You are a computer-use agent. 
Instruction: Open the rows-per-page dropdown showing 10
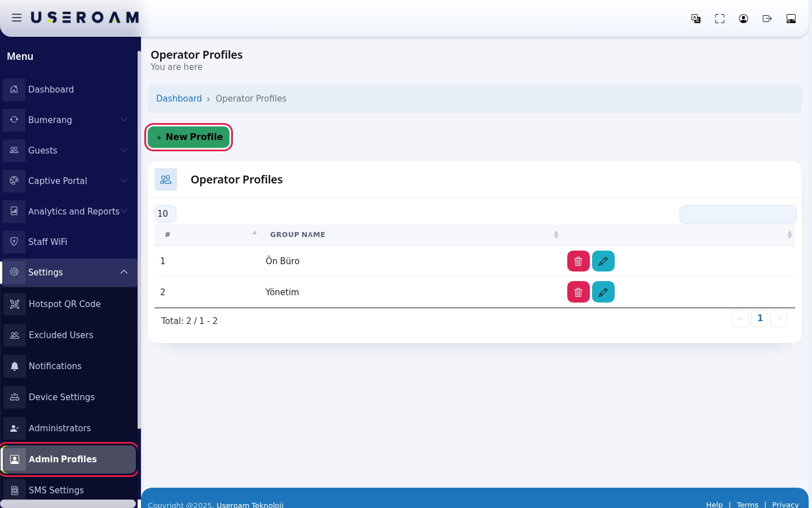pyautogui.click(x=165, y=213)
